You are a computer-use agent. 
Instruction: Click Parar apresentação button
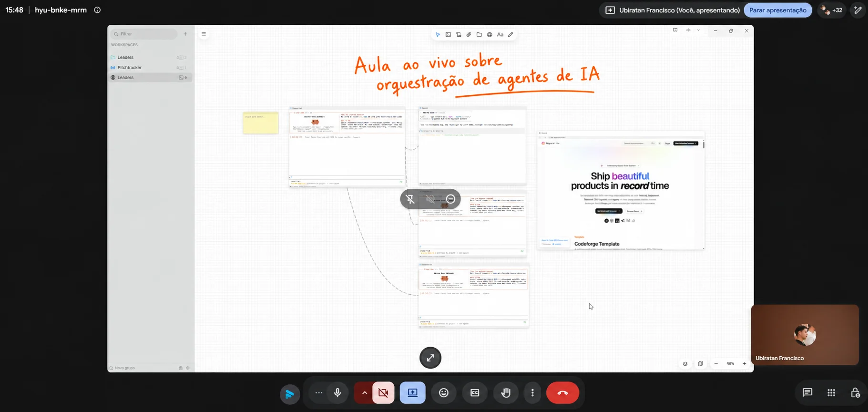[x=778, y=10]
